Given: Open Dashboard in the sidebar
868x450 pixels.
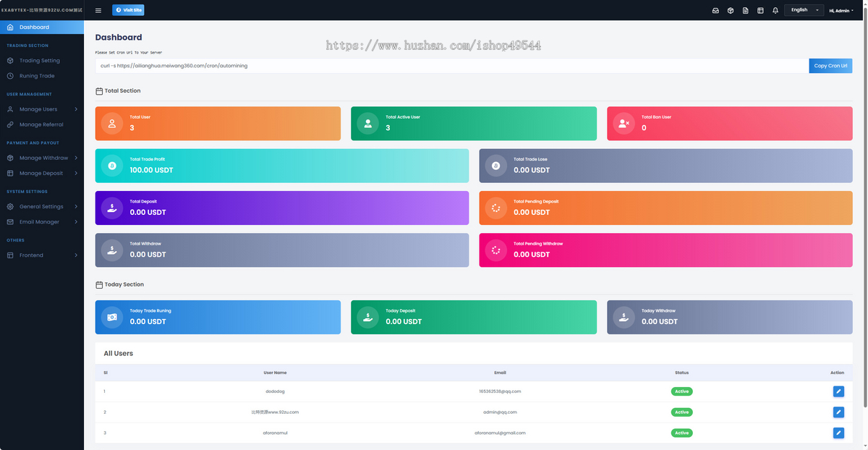Looking at the screenshot, I should [42, 27].
